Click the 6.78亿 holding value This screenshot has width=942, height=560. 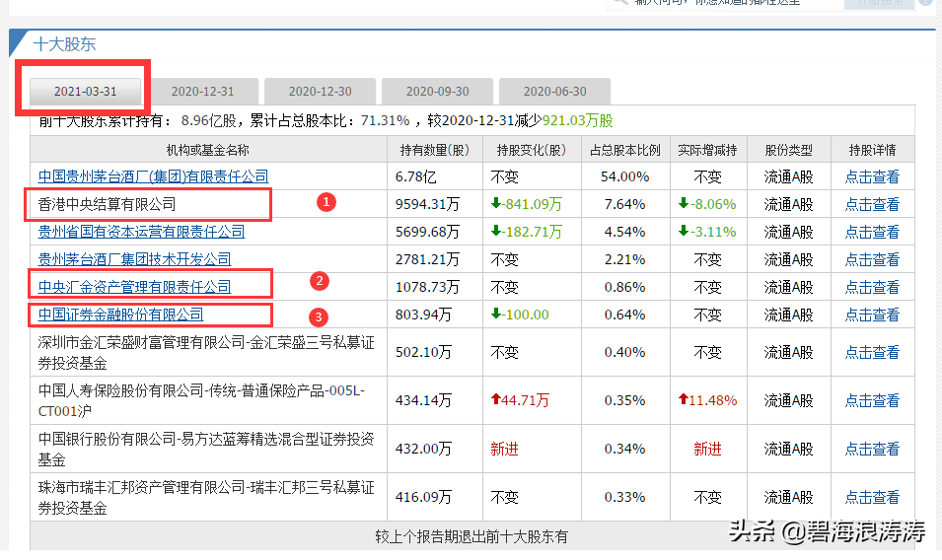(x=415, y=176)
